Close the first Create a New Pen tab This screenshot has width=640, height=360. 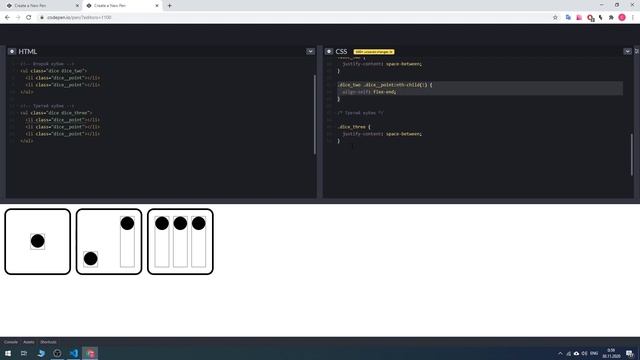point(78,6)
